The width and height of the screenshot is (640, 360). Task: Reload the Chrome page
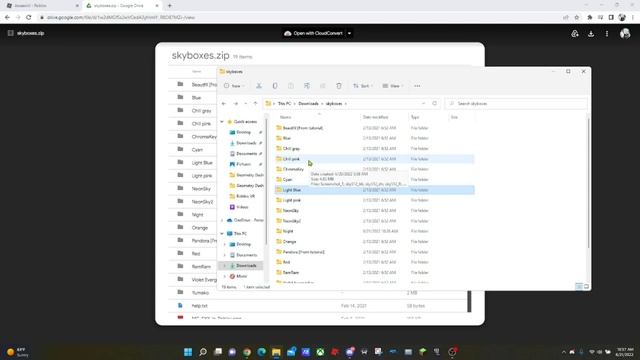click(x=29, y=17)
